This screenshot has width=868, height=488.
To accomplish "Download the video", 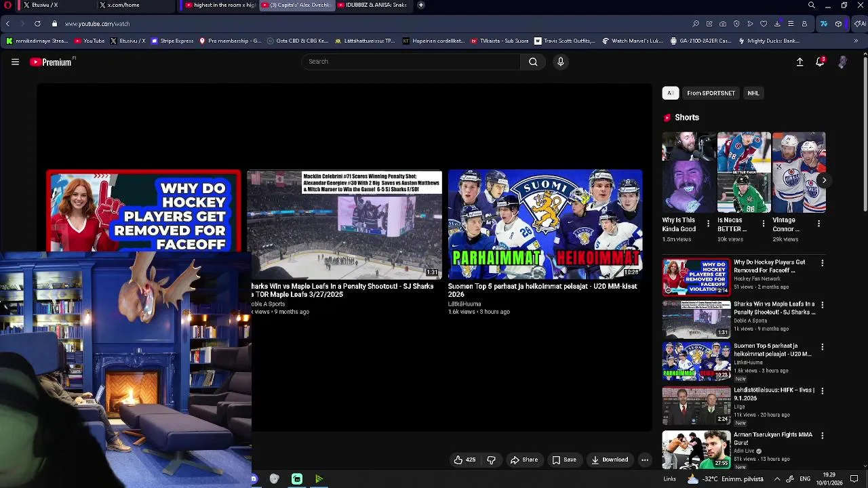I will tap(609, 460).
